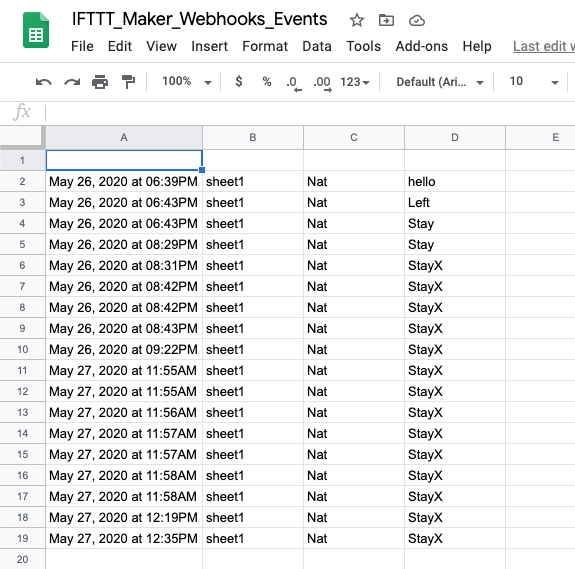Format as percent with % icon
The image size is (575, 569).
[267, 81]
